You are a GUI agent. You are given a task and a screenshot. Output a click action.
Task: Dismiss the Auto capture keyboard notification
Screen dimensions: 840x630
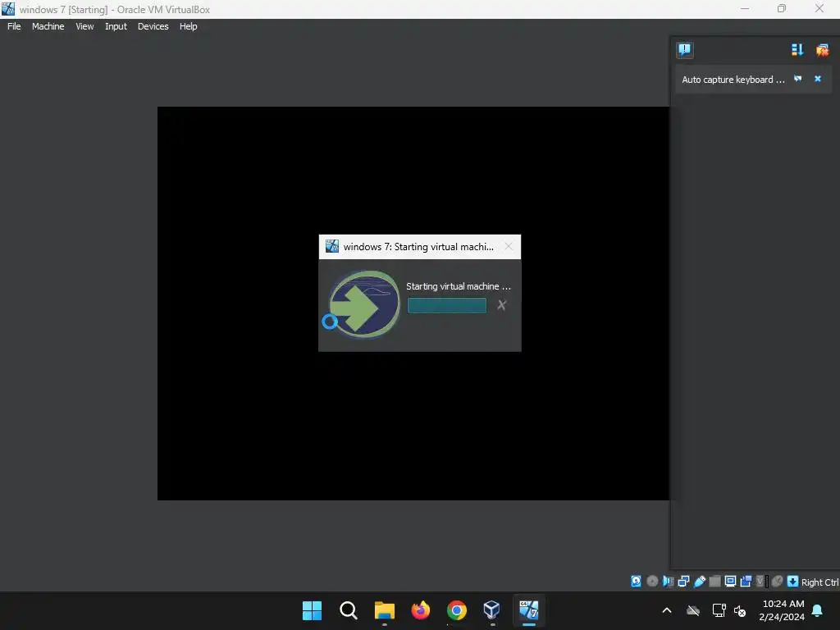pyautogui.click(x=818, y=79)
